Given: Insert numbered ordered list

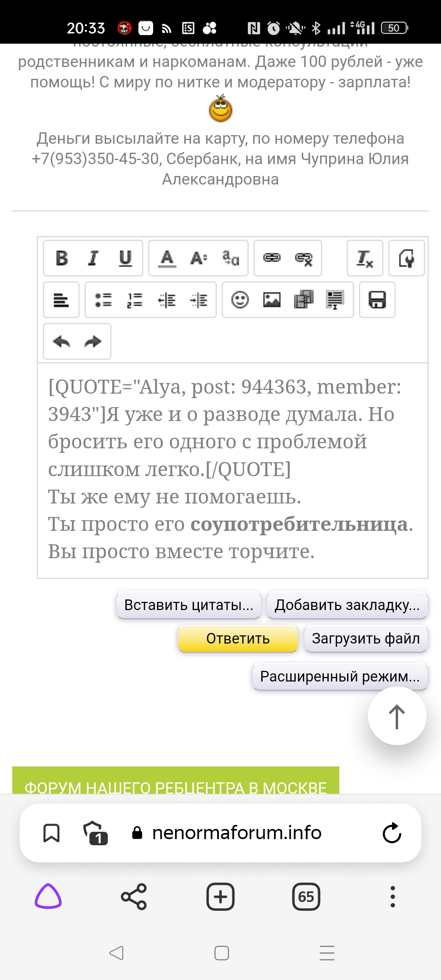Looking at the screenshot, I should point(135,300).
